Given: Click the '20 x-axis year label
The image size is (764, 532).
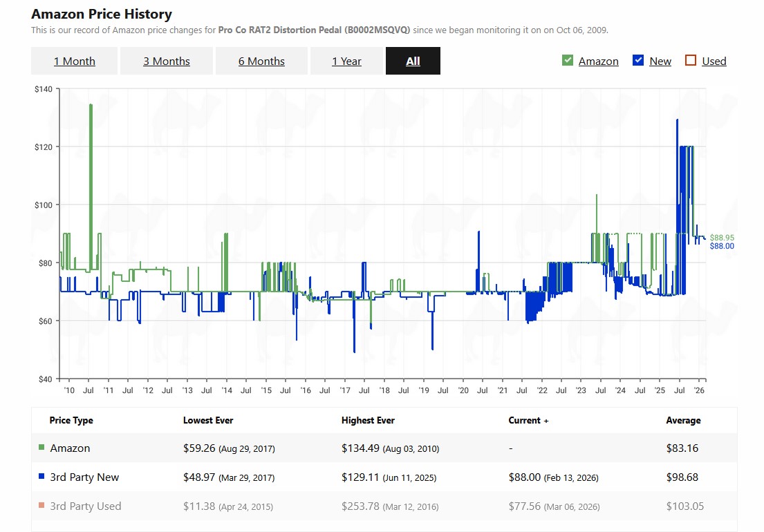Looking at the screenshot, I should click(x=463, y=390).
